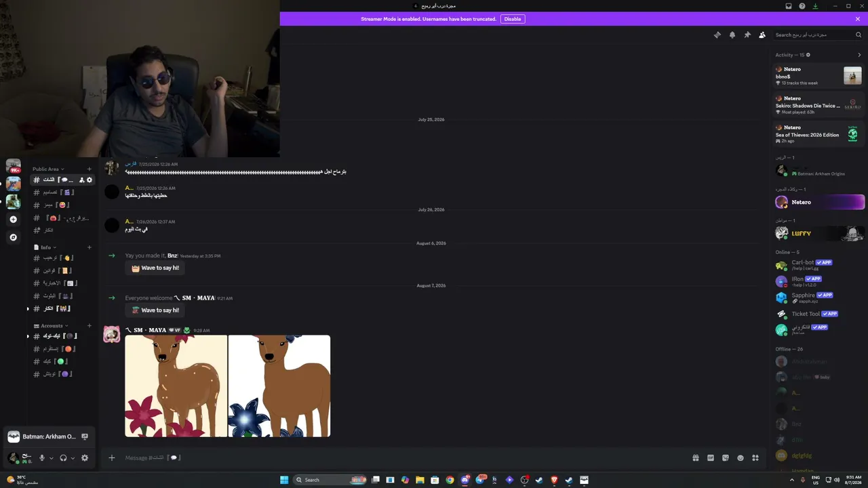Open Activity settings gear icon

pos(808,55)
